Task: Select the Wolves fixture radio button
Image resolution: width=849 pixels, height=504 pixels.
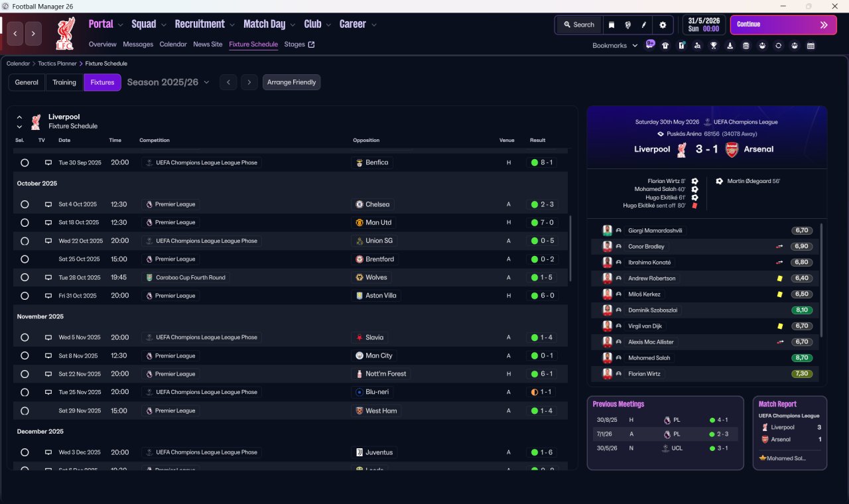Action: pos(25,277)
